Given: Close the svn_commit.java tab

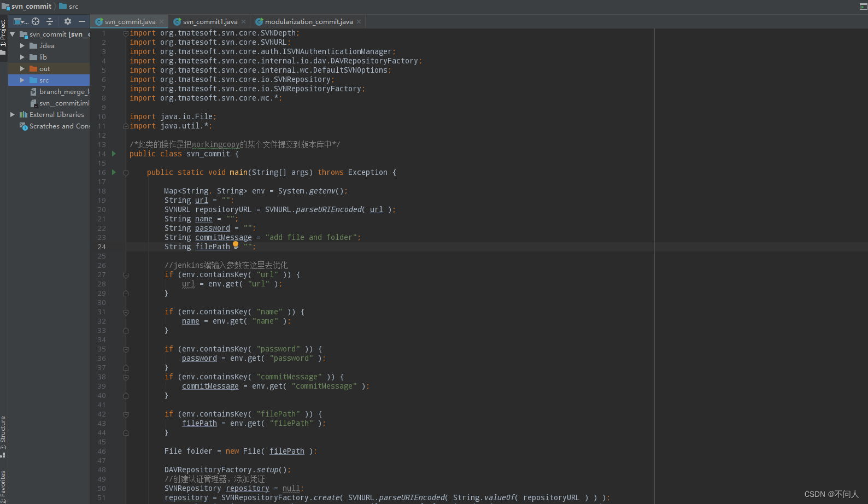Looking at the screenshot, I should (x=162, y=22).
